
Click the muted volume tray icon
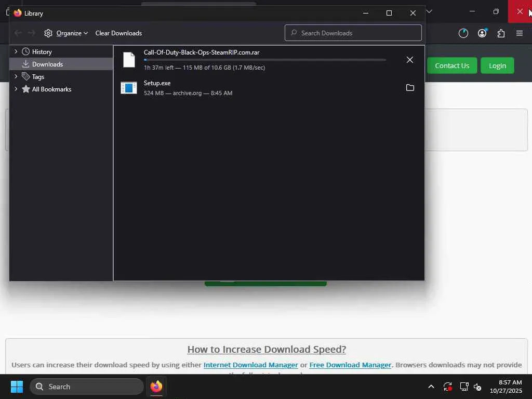[x=477, y=387]
